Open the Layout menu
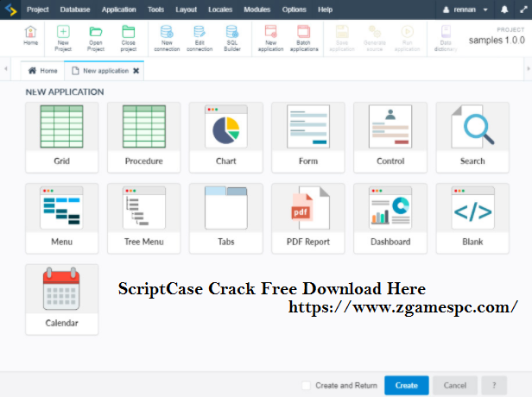This screenshot has height=397, width=532. click(x=186, y=9)
